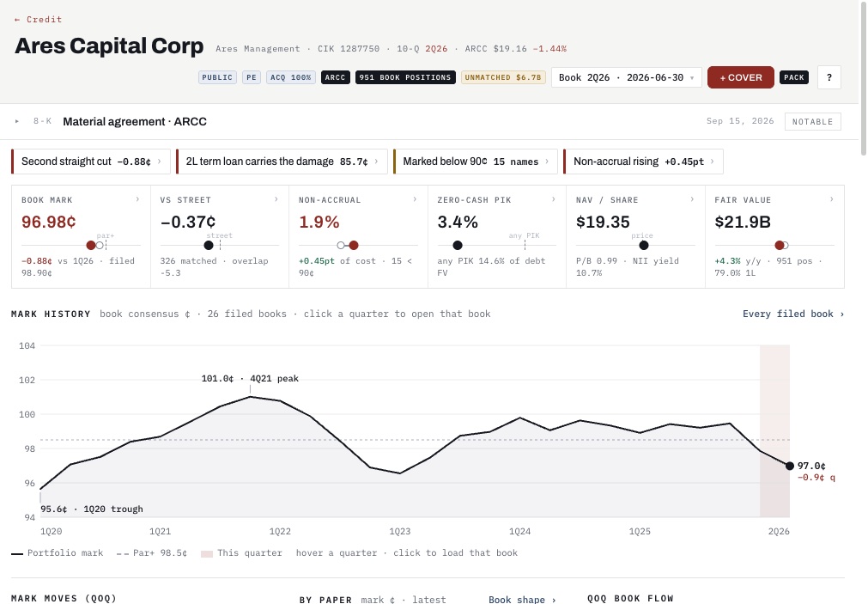Click the 96.98¢ book mark value

(49, 223)
